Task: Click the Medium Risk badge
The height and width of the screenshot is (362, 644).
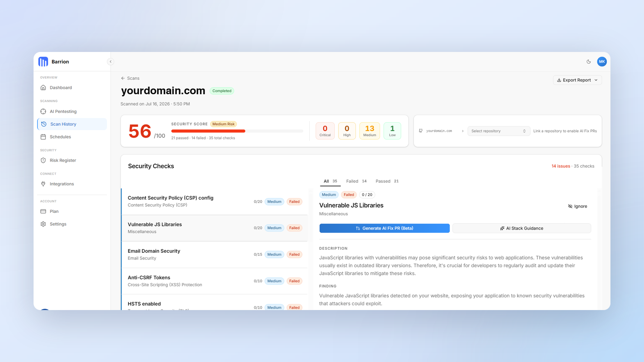Action: tap(223, 124)
